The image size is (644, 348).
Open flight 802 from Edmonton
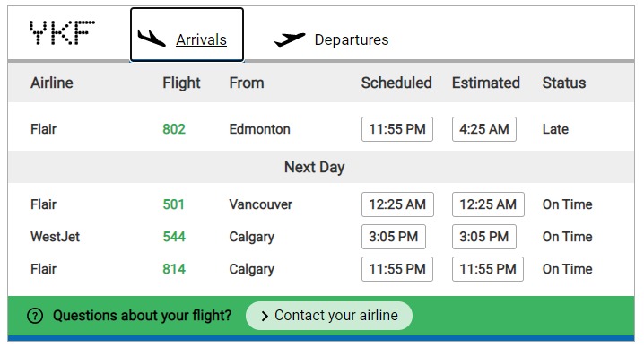[x=174, y=129]
